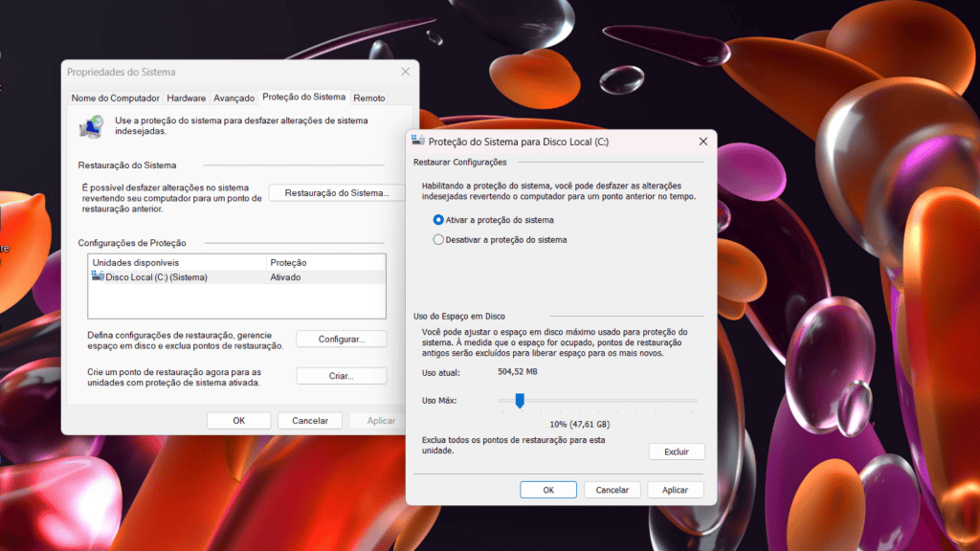Viewport: 980px width, 551px height.
Task: Close the Propriedades do Sistema window
Action: click(406, 72)
